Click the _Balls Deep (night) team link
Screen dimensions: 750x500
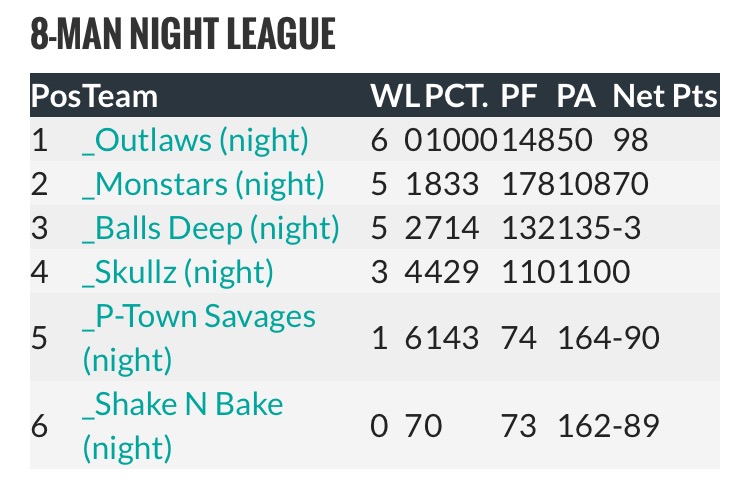tap(211, 228)
